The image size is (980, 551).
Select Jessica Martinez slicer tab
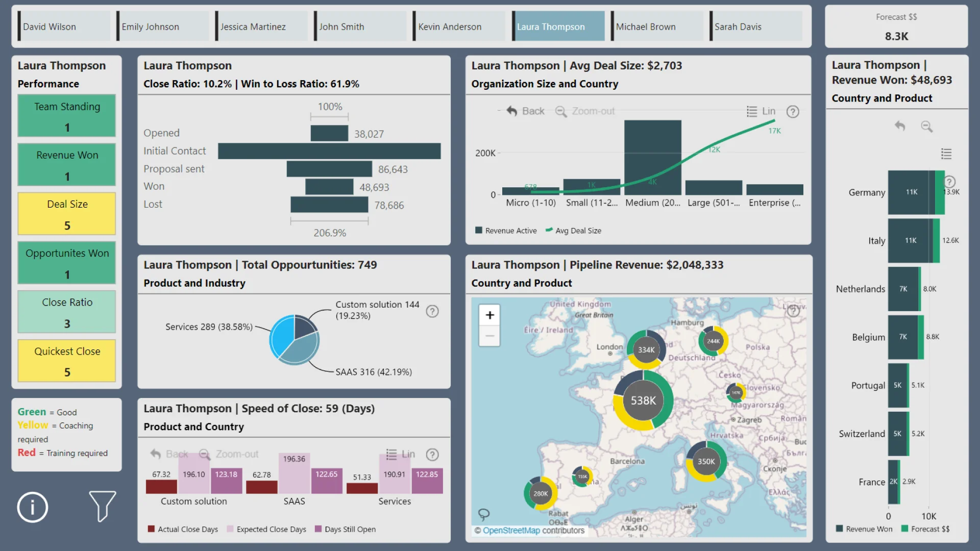tap(261, 26)
